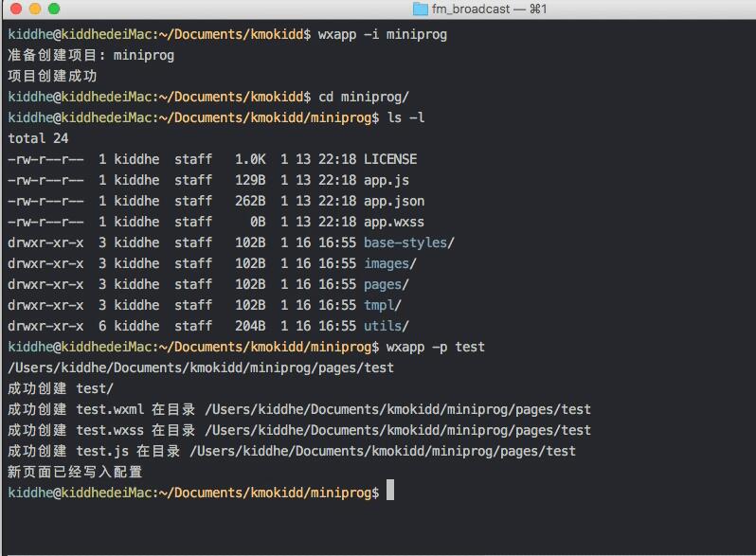
Task: Click the terminal cursor block at last prompt
Action: [389, 492]
